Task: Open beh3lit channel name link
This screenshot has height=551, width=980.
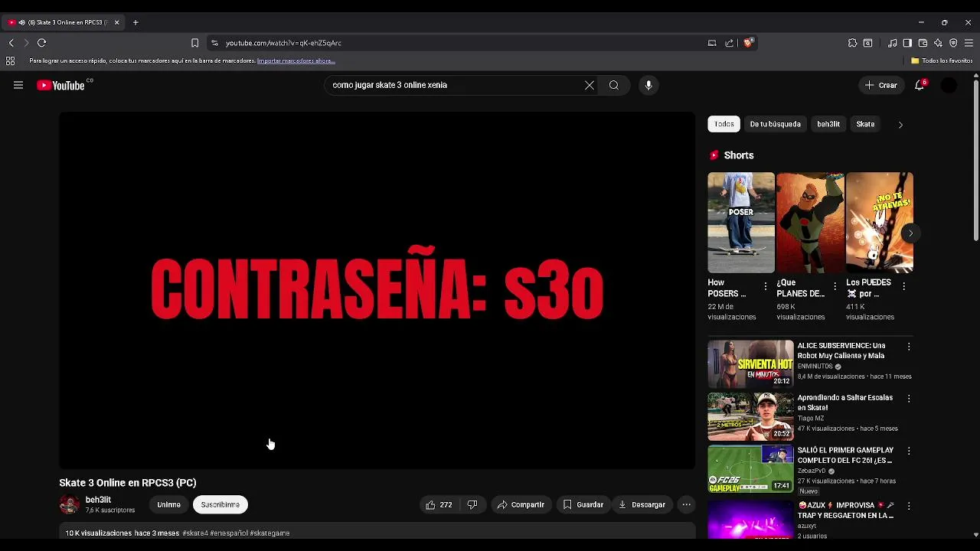Action: coord(98,500)
